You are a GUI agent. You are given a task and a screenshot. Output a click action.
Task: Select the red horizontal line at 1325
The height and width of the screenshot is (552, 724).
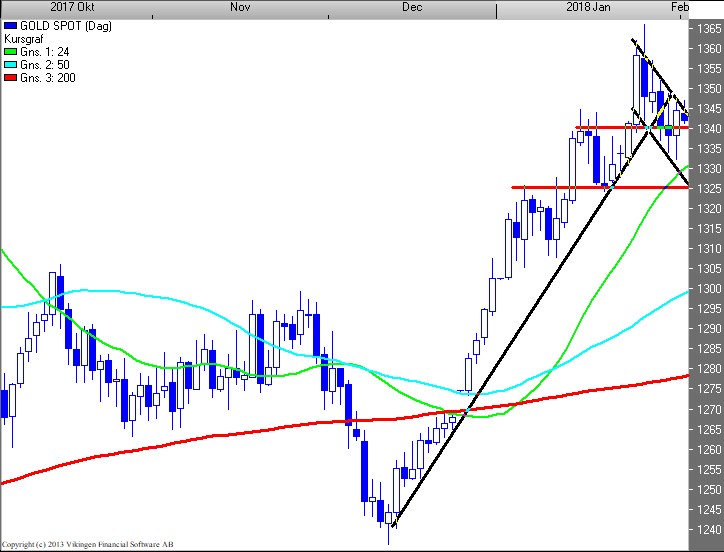click(560, 187)
